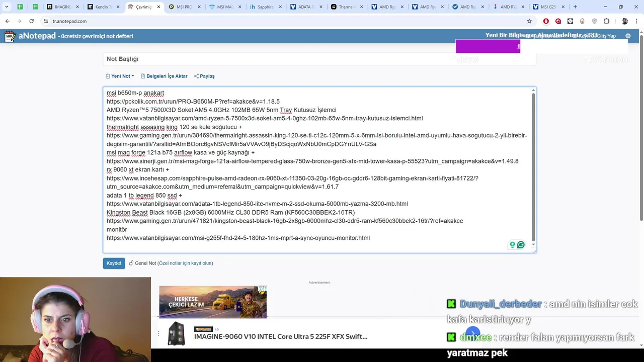Expand the Yeni Not dropdown
The width and height of the screenshot is (644, 362).
[x=120, y=76]
